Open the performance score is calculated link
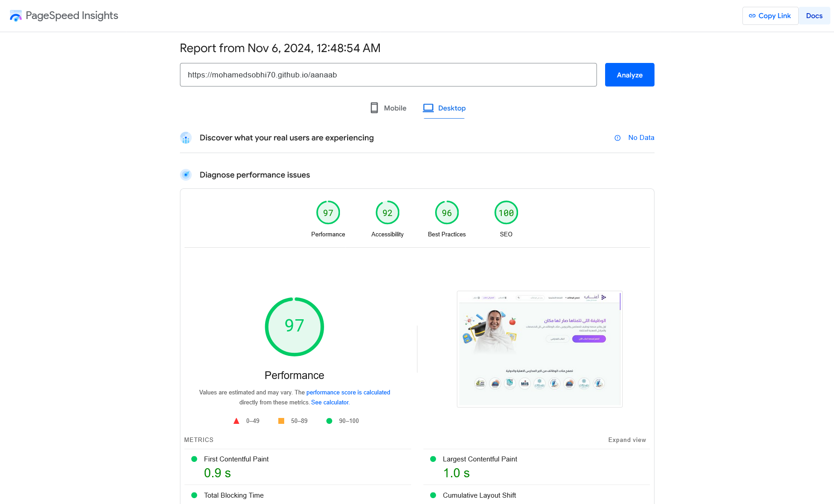 click(348, 393)
